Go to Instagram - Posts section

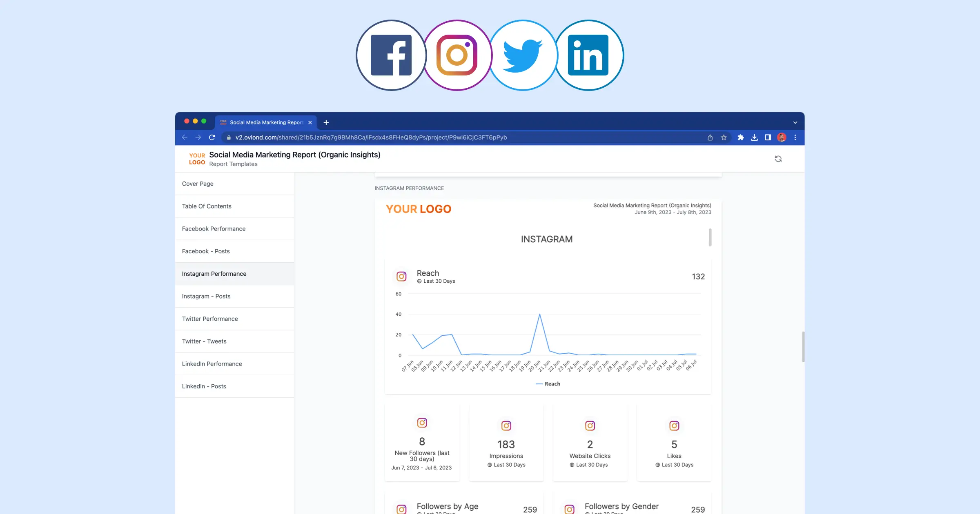tap(234, 296)
